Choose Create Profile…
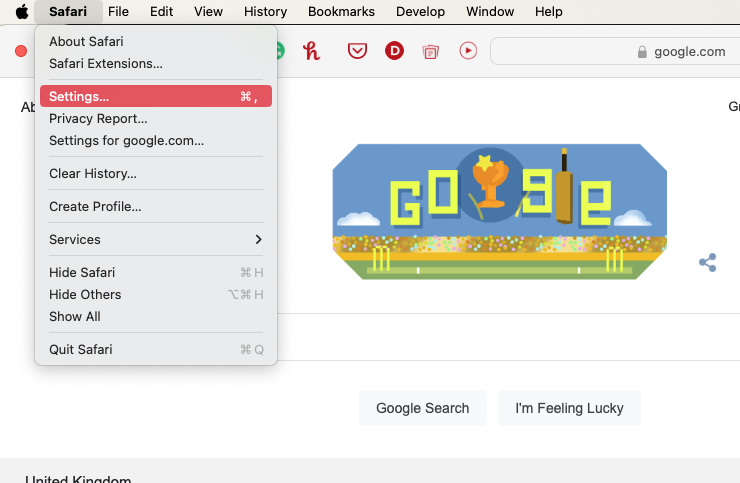The height and width of the screenshot is (483, 740). (x=156, y=206)
